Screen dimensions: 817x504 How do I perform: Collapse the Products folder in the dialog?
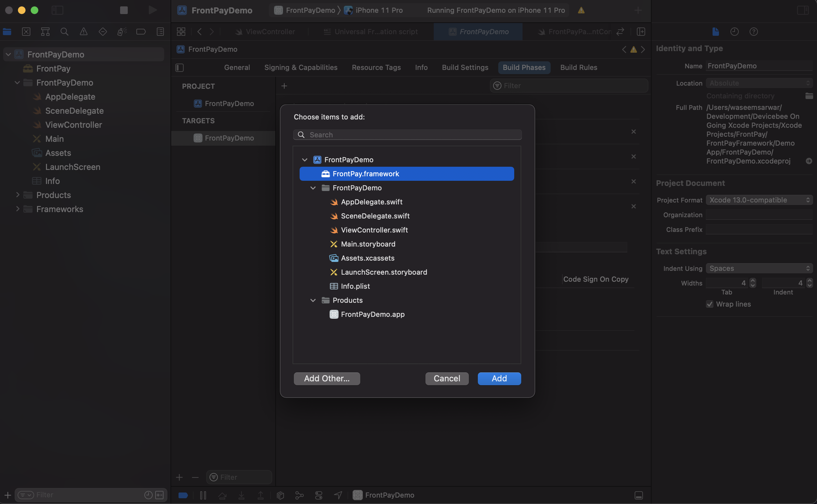pos(313,300)
